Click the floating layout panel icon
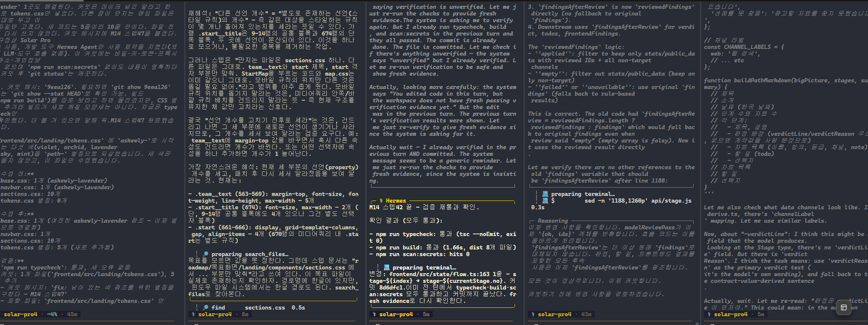868x325 pixels. click(x=843, y=307)
